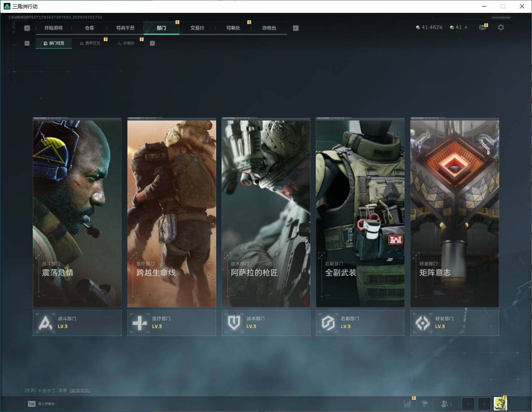Click the 后勤部门 hexagon emblem icon
Viewport: 532px width, 412px height.
pos(328,323)
